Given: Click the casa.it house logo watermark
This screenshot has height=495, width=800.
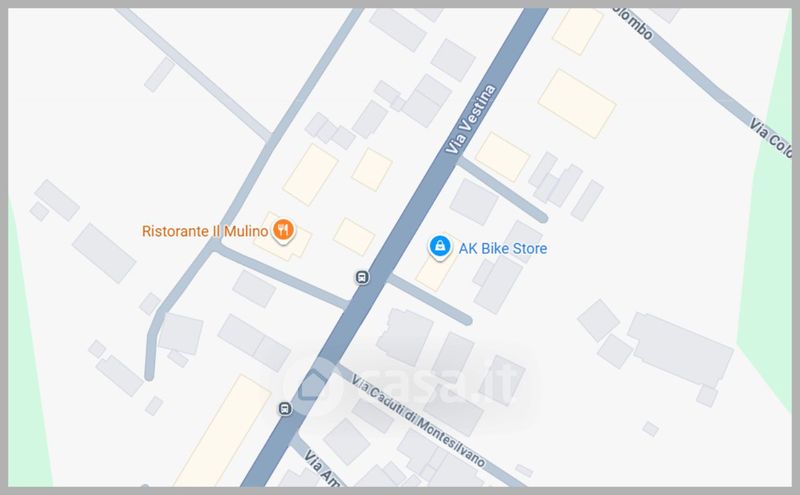Looking at the screenshot, I should point(312,386).
